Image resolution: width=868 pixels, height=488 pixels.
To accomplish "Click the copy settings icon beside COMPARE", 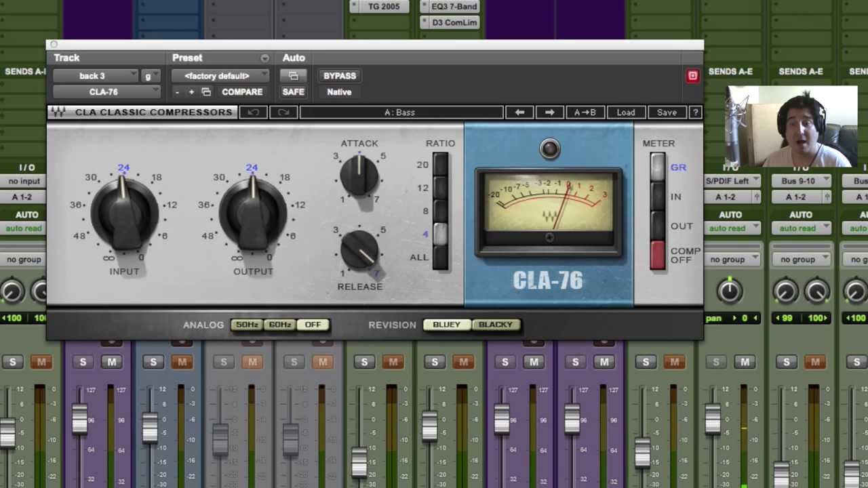I will click(x=206, y=92).
